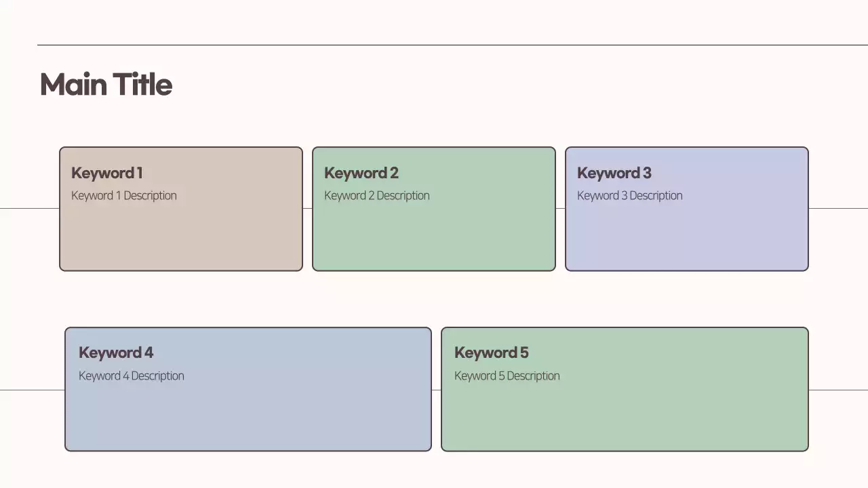868x488 pixels.
Task: Click empty area of blue Keyword 4 card
Action: point(248,417)
